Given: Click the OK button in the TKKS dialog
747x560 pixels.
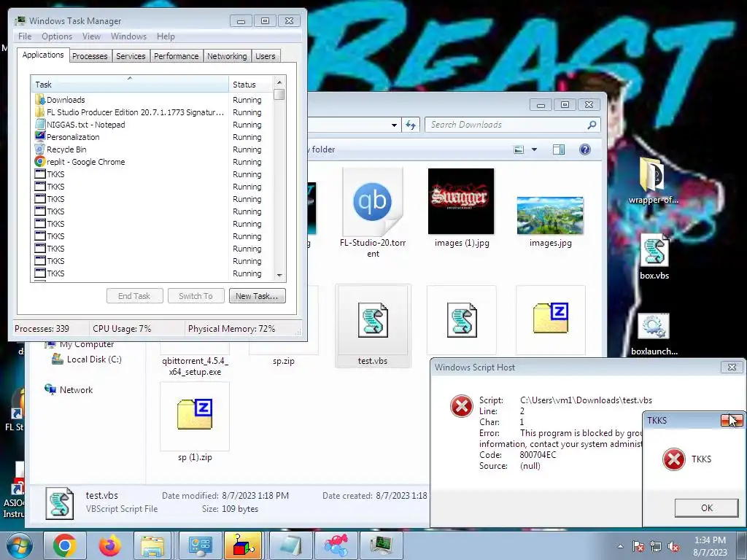Looking at the screenshot, I should click(706, 508).
